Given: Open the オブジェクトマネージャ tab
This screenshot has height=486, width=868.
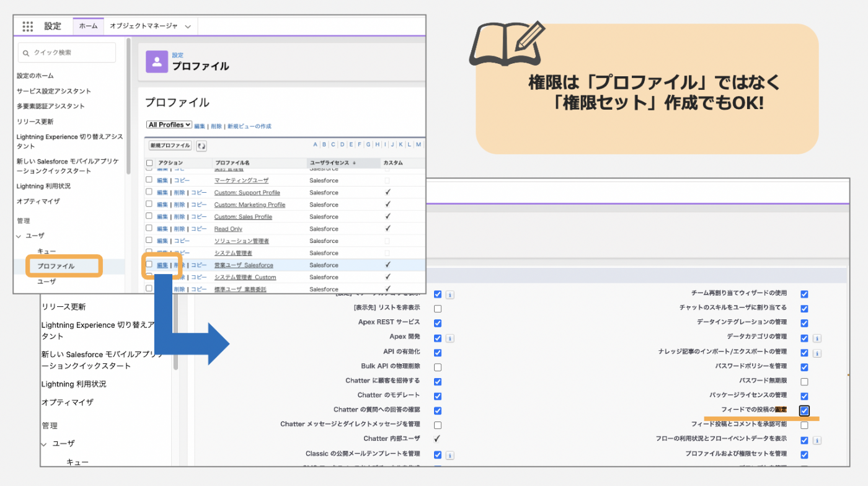Looking at the screenshot, I should click(143, 26).
